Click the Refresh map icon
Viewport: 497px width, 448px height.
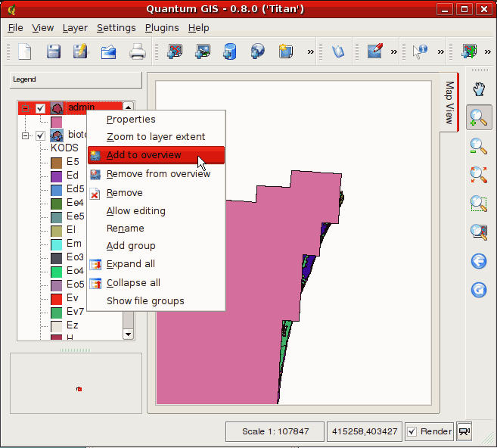[479, 290]
